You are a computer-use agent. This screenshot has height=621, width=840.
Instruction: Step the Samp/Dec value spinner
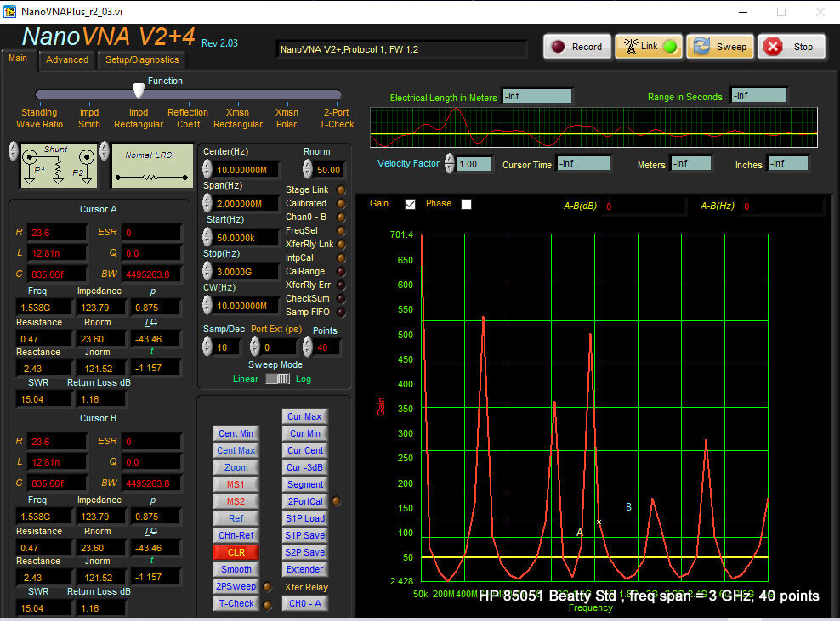pyautogui.click(x=207, y=347)
